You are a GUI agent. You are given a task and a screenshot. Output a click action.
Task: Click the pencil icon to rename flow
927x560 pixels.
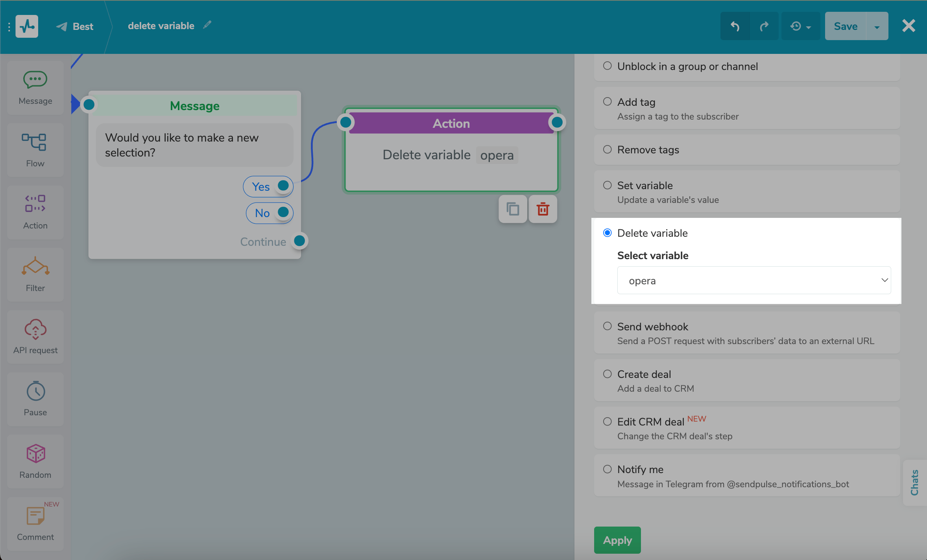[207, 25]
